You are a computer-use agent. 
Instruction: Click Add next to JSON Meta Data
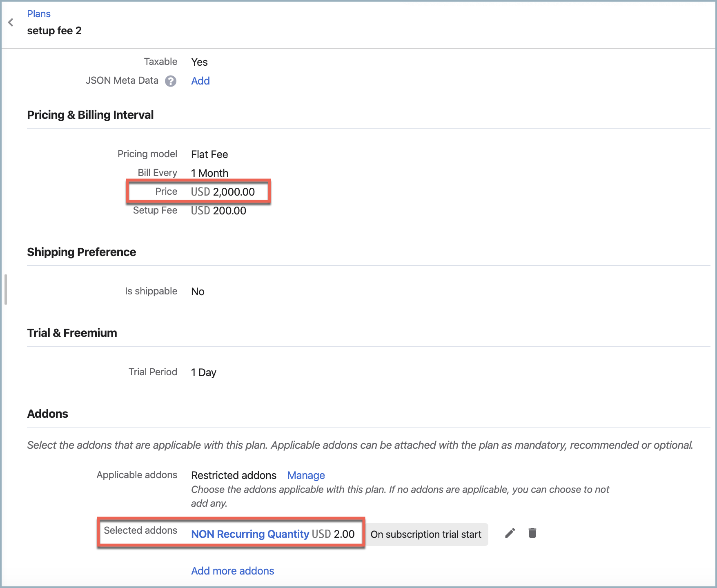pos(200,81)
